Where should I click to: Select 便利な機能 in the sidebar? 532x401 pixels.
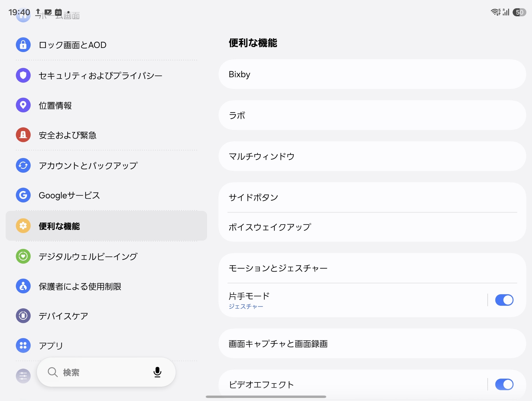point(106,226)
